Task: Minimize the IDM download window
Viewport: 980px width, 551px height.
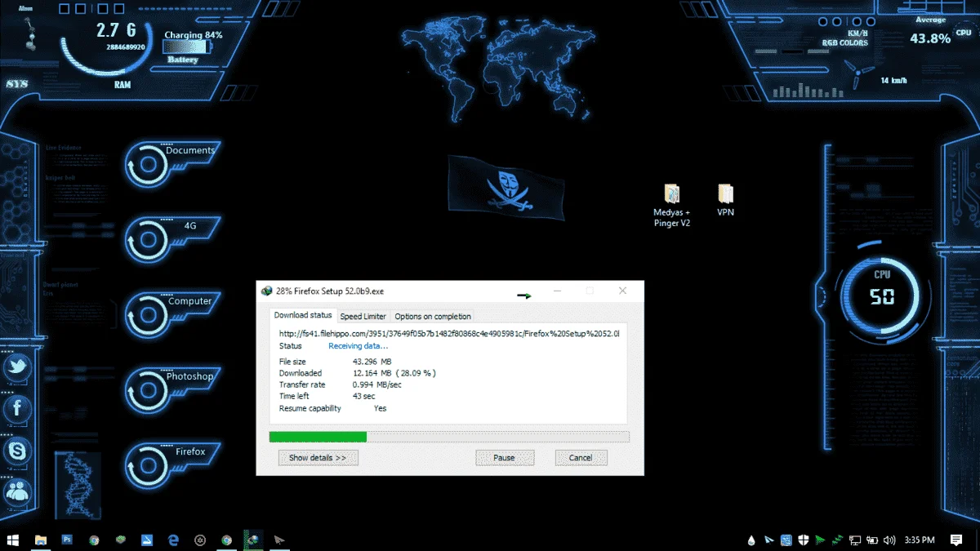Action: coord(557,291)
